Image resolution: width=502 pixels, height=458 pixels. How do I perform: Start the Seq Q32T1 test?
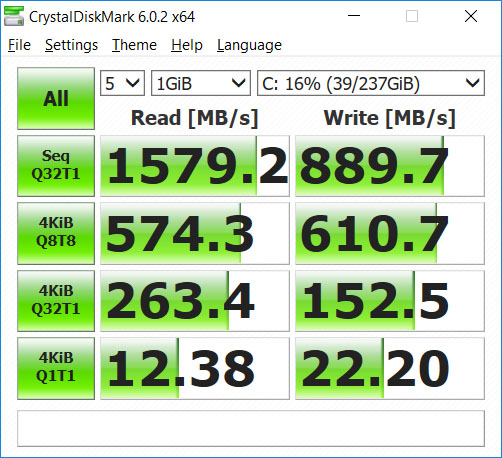[56, 166]
